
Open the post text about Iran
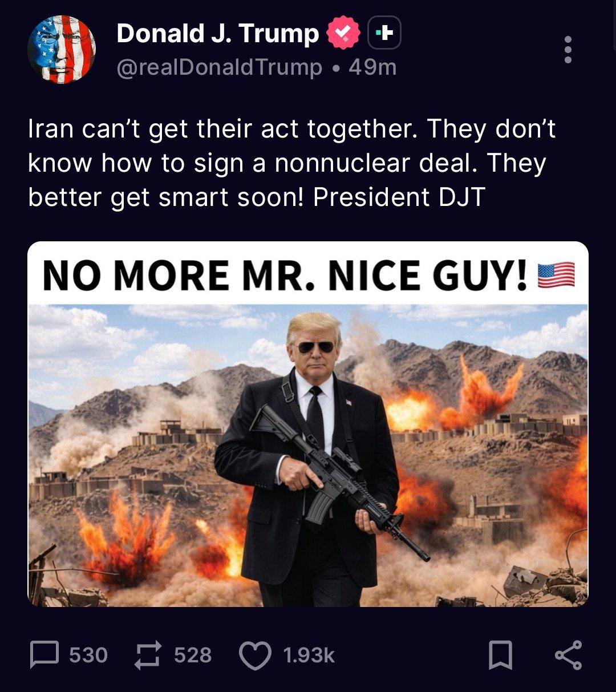291,163
